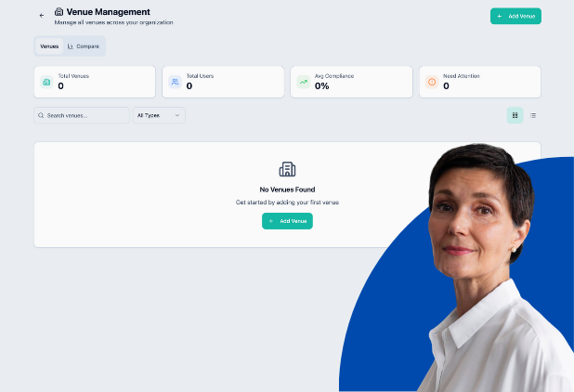Open the Need Attention stat card
574x392 pixels.
[479, 82]
